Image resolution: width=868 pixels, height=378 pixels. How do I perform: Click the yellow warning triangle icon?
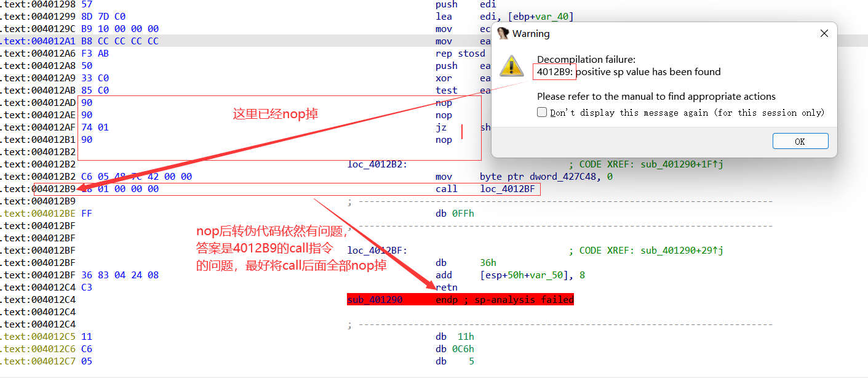pos(511,66)
